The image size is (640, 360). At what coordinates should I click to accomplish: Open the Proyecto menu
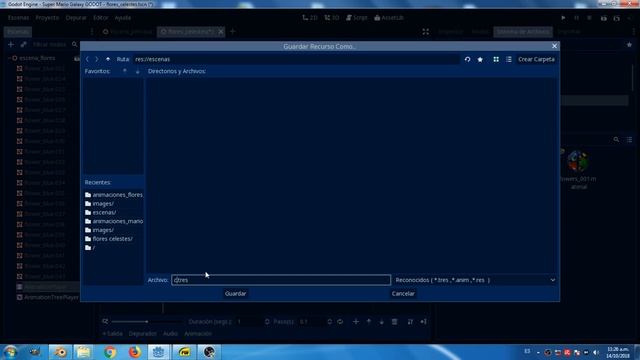pyautogui.click(x=47, y=18)
